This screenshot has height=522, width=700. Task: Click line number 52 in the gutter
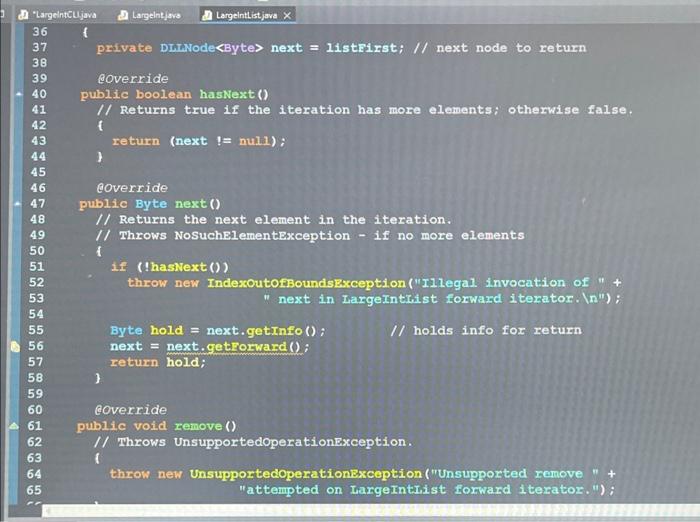pyautogui.click(x=37, y=282)
